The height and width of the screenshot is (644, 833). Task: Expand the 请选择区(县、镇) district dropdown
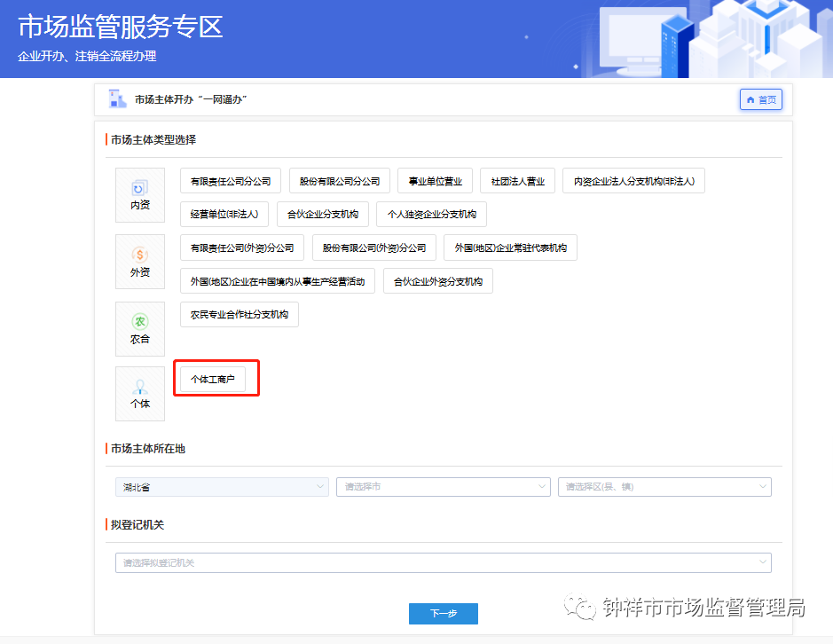pyautogui.click(x=664, y=486)
